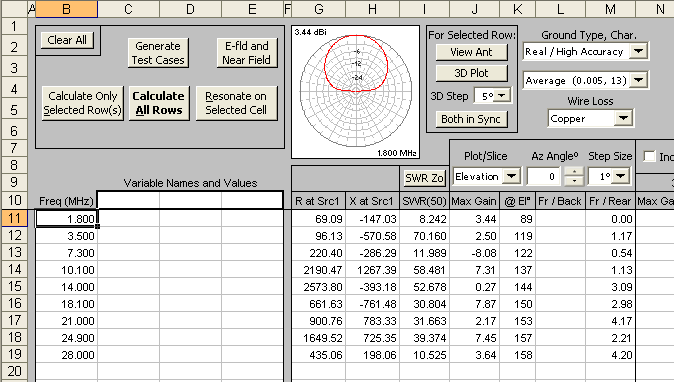Click Variable Names and Values label
This screenshot has width=674, height=382.
pyautogui.click(x=190, y=183)
